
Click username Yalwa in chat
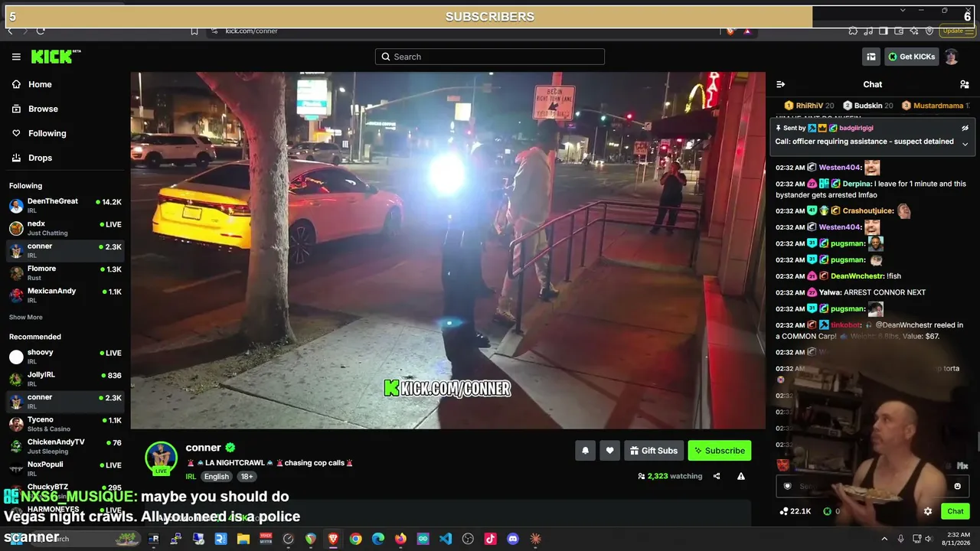(x=830, y=292)
